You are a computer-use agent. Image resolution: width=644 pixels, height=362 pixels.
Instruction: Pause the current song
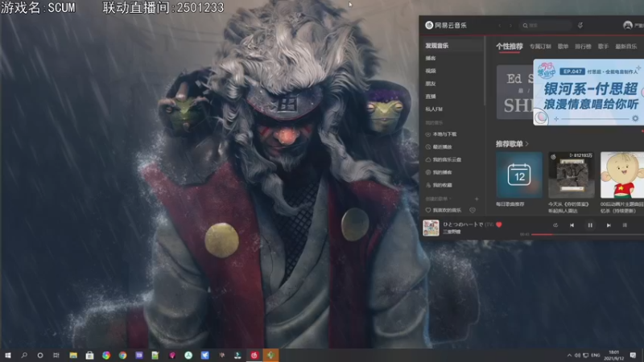coord(590,225)
